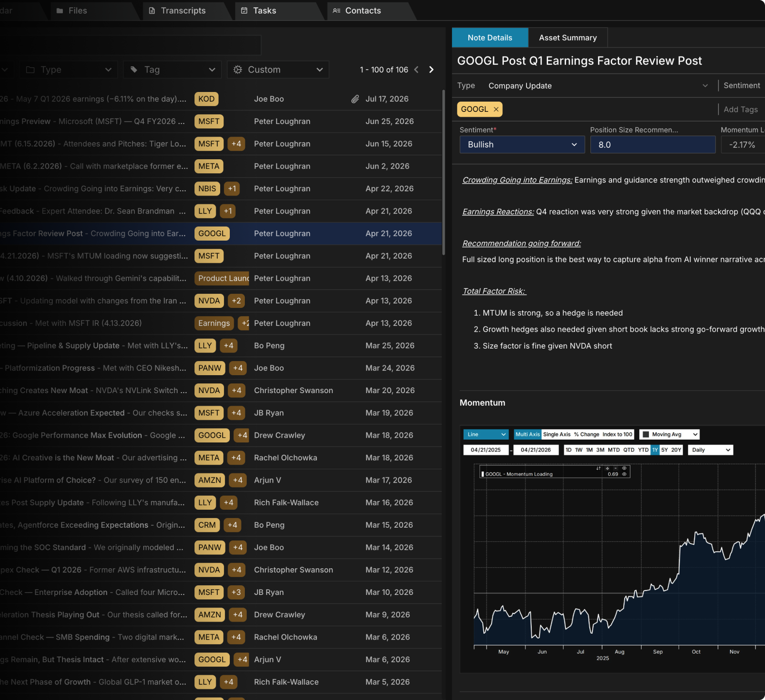Open the Custom columns dropdown
The image size is (765, 700).
(278, 70)
